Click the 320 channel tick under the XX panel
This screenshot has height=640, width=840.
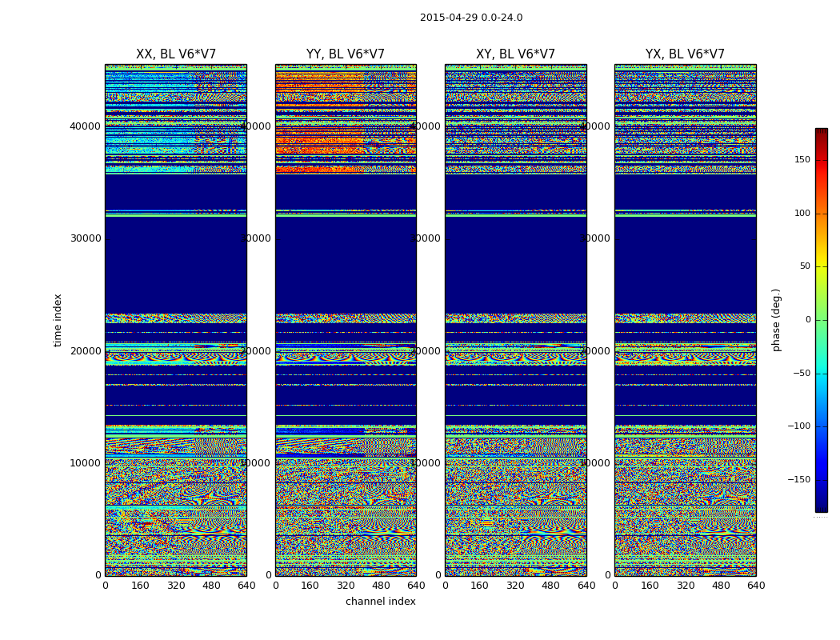176,586
